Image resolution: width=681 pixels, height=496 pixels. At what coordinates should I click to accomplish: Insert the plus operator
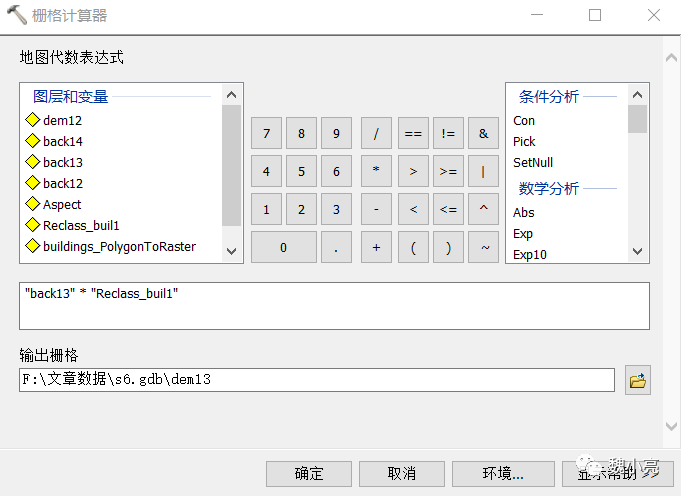tap(376, 247)
